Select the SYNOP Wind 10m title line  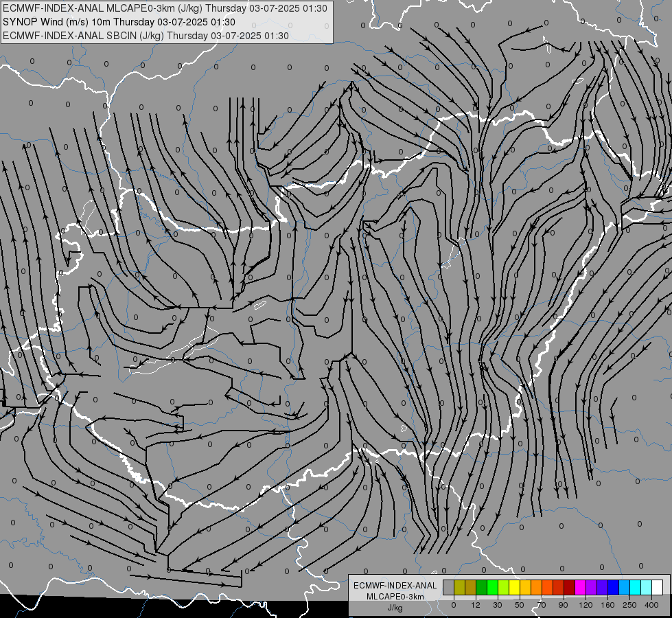click(119, 22)
